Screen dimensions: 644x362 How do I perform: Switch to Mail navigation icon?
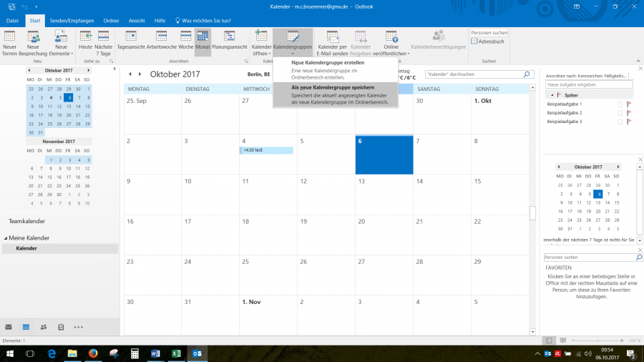[9, 327]
